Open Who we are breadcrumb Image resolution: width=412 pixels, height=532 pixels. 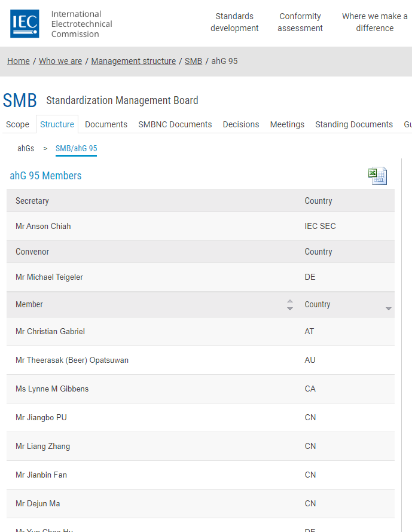60,61
